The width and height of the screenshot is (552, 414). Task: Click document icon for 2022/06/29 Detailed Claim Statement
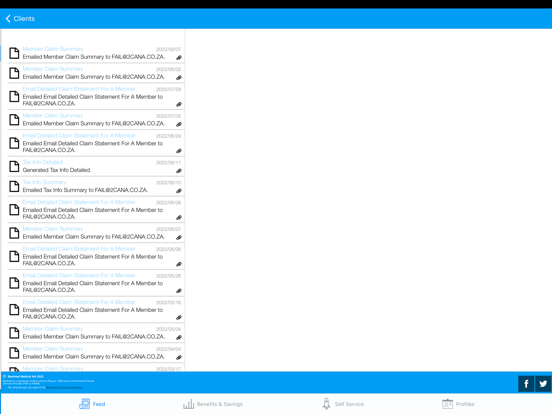pyautogui.click(x=14, y=143)
